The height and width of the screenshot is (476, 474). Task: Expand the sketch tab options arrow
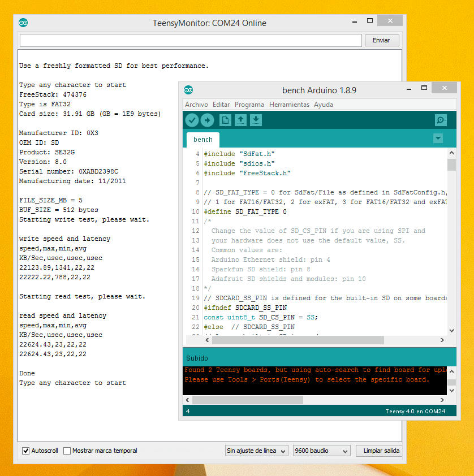437,139
